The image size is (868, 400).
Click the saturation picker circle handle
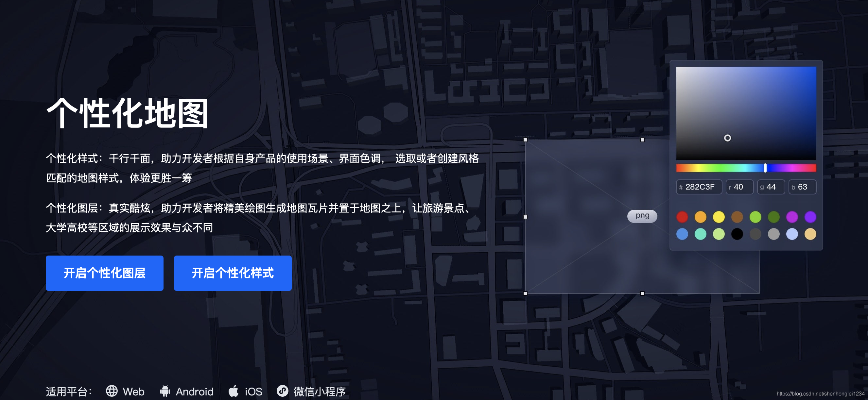727,138
